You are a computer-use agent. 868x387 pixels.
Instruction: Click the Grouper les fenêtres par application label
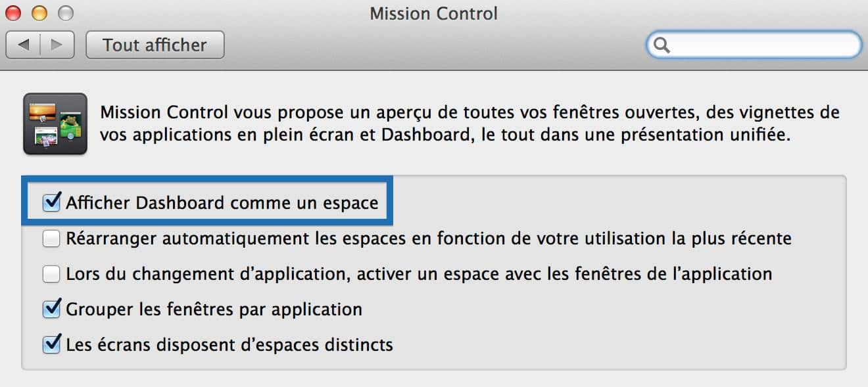(x=214, y=309)
